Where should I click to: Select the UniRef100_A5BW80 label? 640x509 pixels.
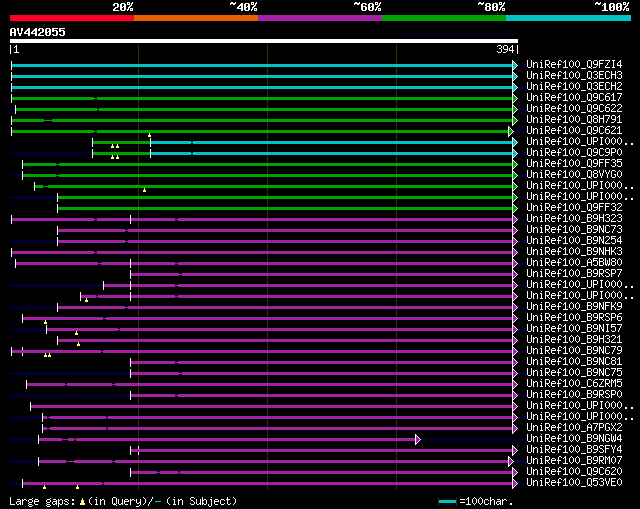point(574,262)
